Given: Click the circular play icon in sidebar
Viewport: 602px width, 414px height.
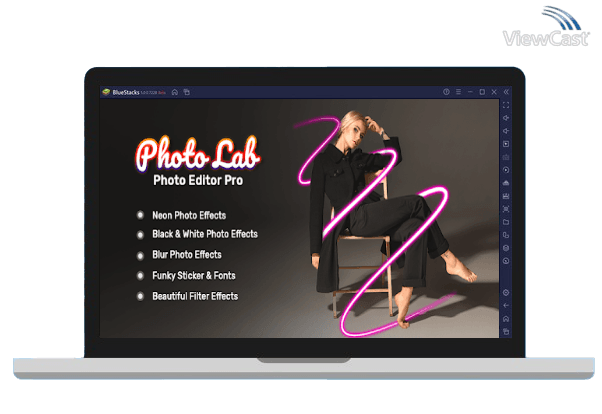Looking at the screenshot, I should 506,170.
